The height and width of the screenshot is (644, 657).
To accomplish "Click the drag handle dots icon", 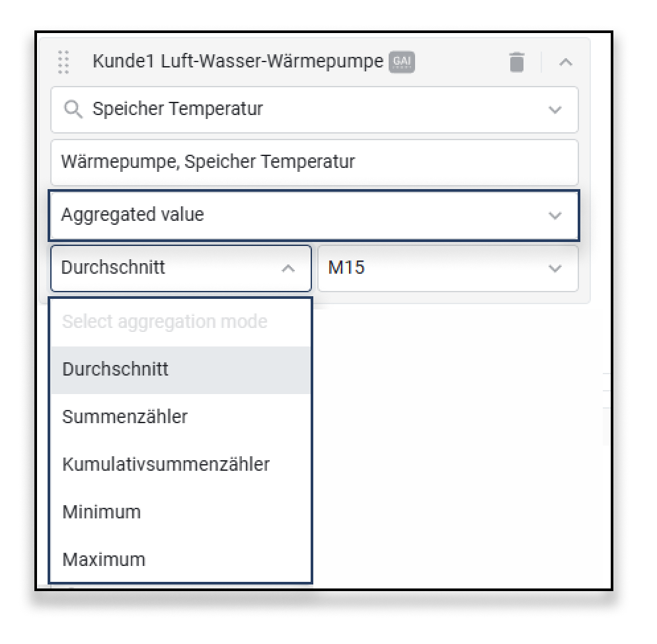I will coord(63,62).
